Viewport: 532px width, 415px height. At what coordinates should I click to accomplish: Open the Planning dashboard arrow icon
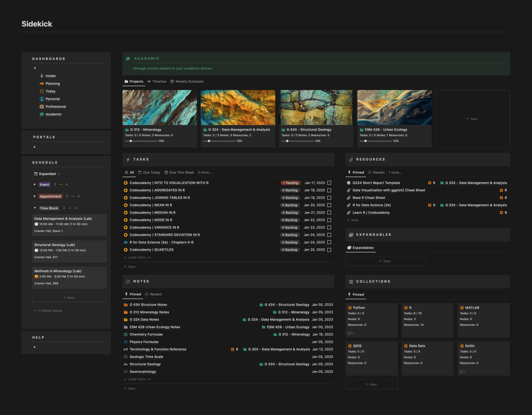[x=41, y=83]
